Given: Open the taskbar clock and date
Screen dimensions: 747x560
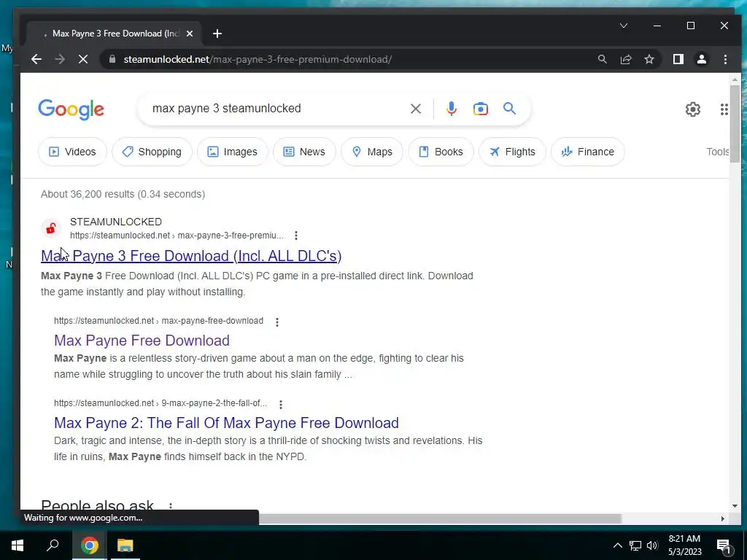Looking at the screenshot, I should pyautogui.click(x=684, y=545).
